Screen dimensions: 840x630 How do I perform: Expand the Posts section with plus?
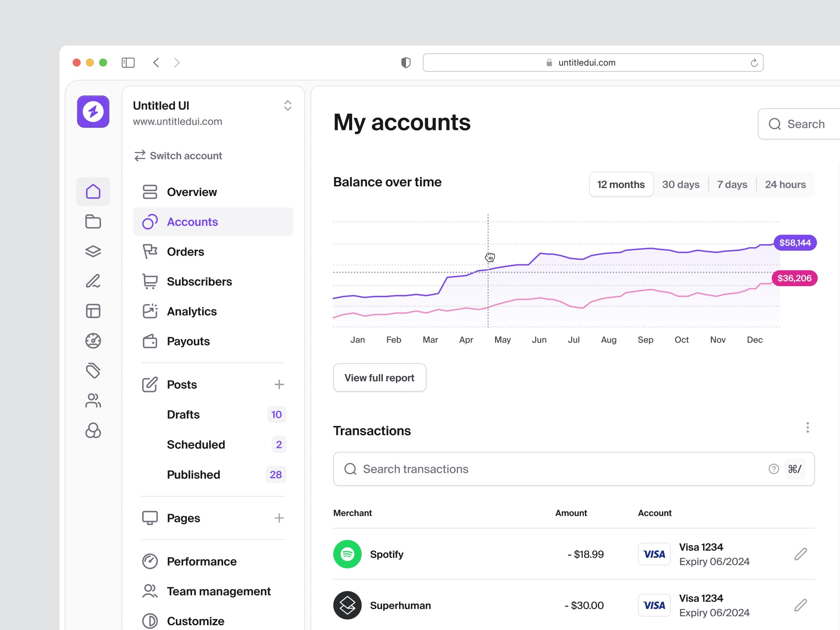pyautogui.click(x=279, y=385)
